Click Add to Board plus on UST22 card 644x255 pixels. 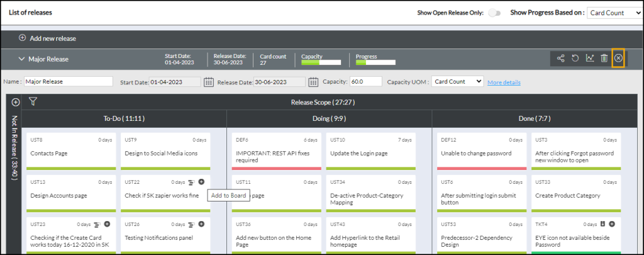[x=201, y=181]
